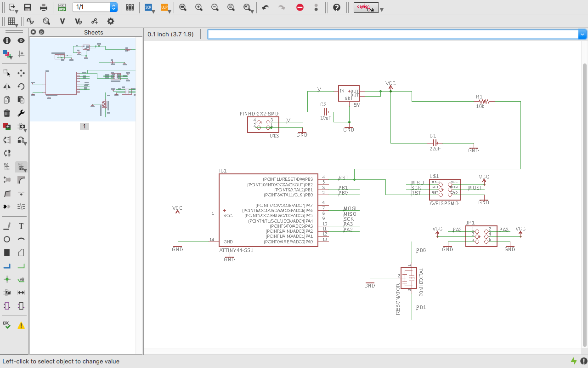
Task: Click the command line input field
Action: [x=393, y=34]
